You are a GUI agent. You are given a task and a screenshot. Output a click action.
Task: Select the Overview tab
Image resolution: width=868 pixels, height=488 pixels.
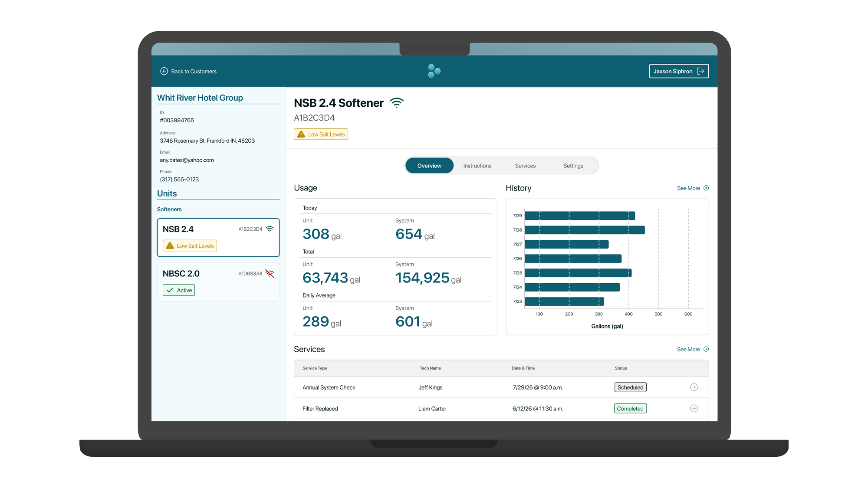(429, 166)
